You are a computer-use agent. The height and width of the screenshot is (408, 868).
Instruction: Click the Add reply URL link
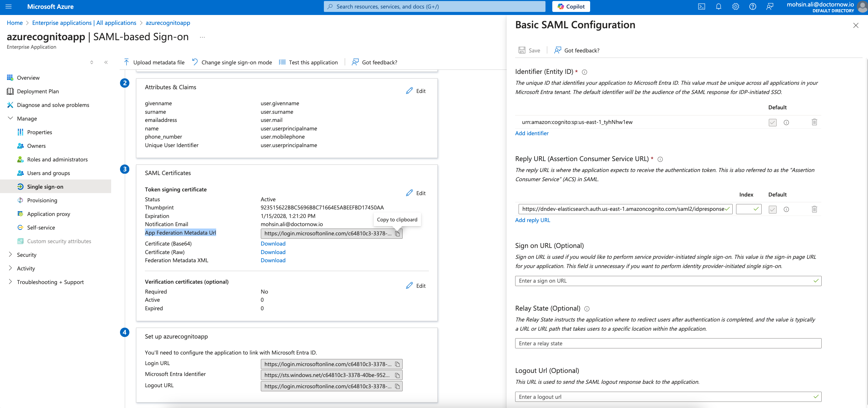532,220
